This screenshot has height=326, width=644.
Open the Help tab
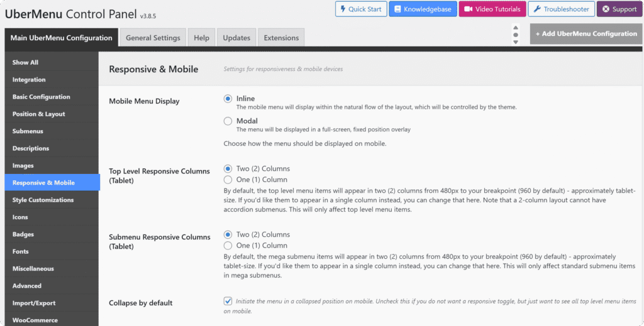tap(201, 38)
